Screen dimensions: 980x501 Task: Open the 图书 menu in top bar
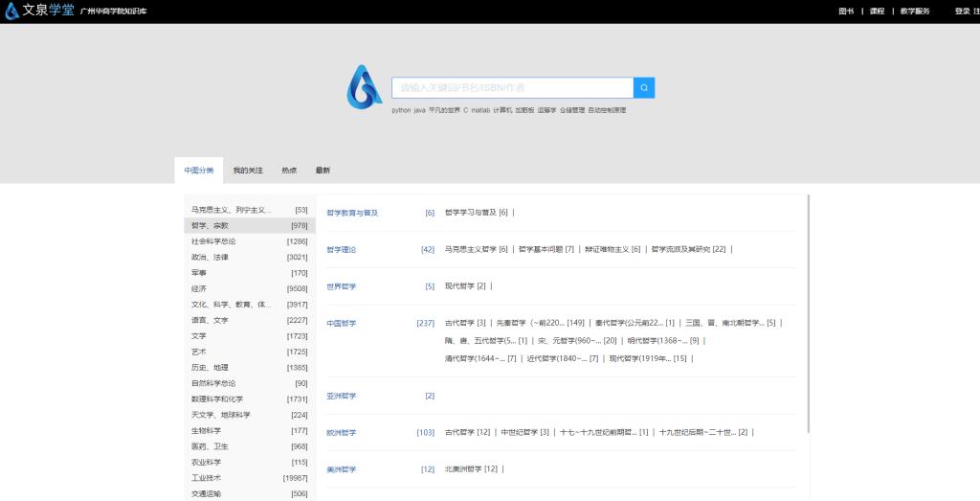point(846,11)
